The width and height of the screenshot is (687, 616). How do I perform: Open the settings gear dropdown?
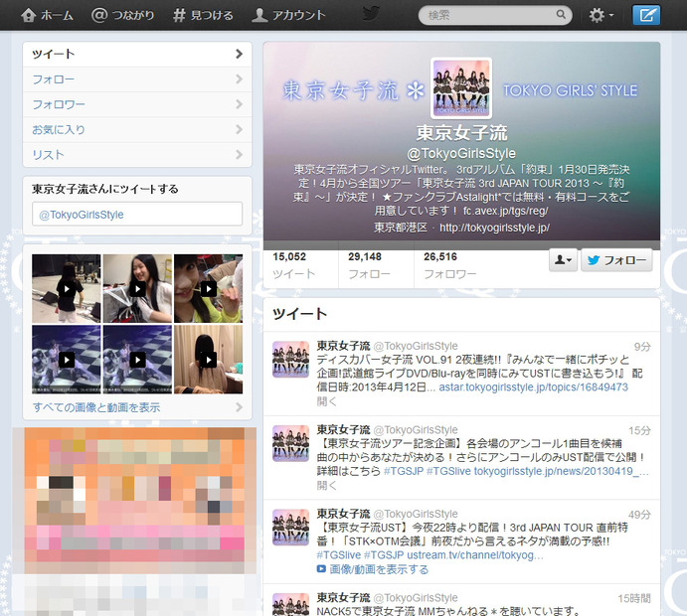[601, 15]
